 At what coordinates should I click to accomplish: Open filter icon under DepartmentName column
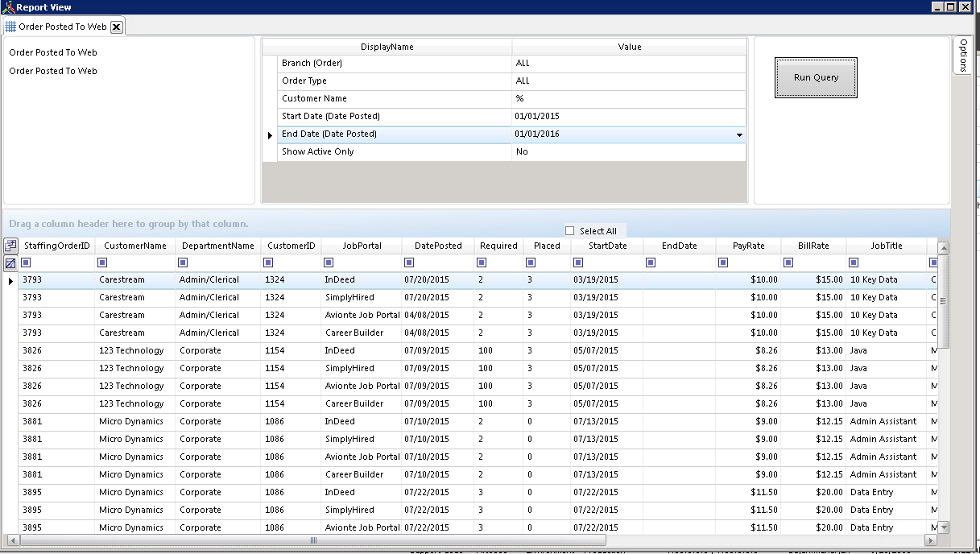183,263
